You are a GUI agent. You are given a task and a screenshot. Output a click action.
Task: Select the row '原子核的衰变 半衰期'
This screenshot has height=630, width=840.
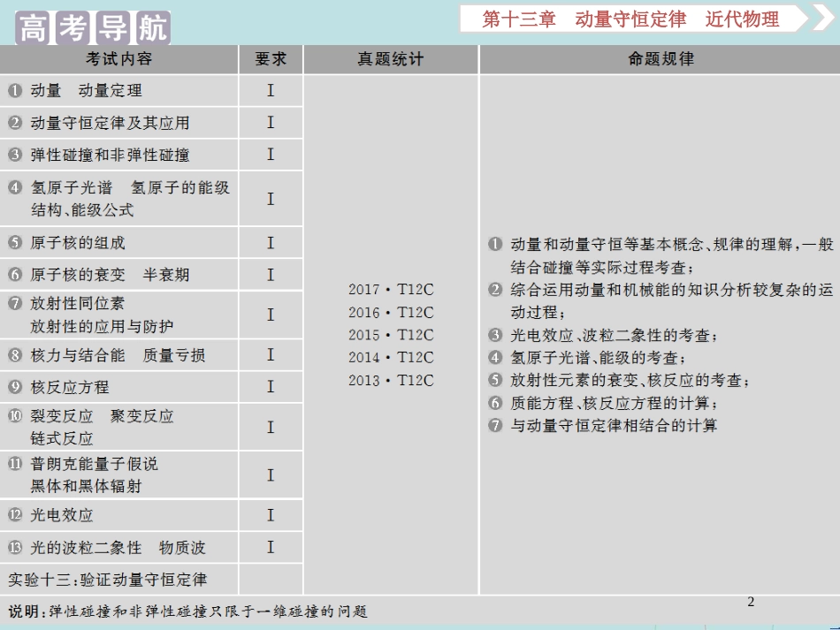pos(119,275)
